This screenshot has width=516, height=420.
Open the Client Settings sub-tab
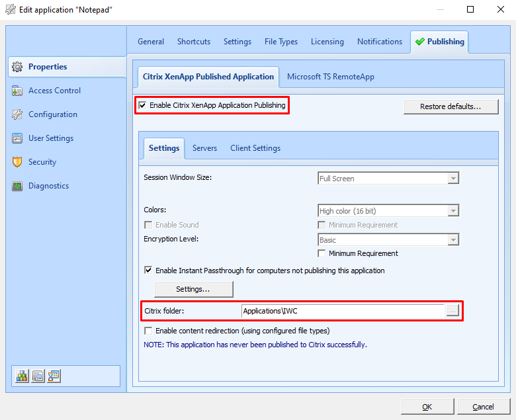point(255,148)
